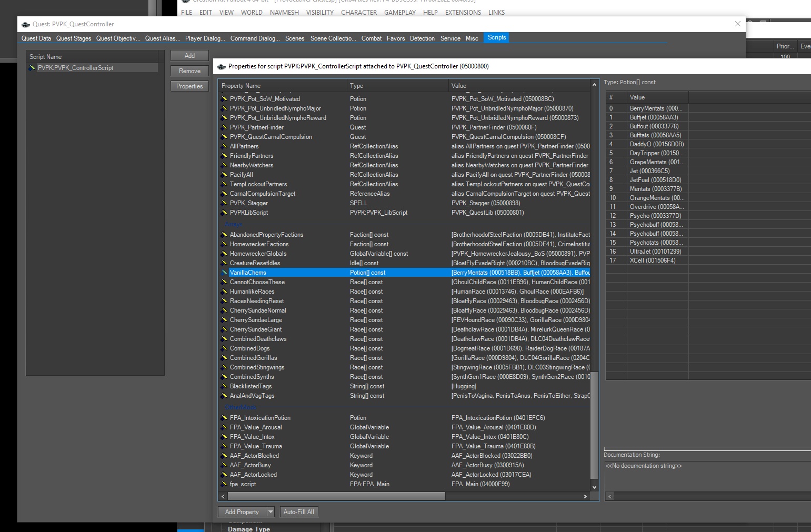This screenshot has height=532, width=811.
Task: Click the icon next to FPA_IntoxicationPotion
Action: tap(224, 418)
